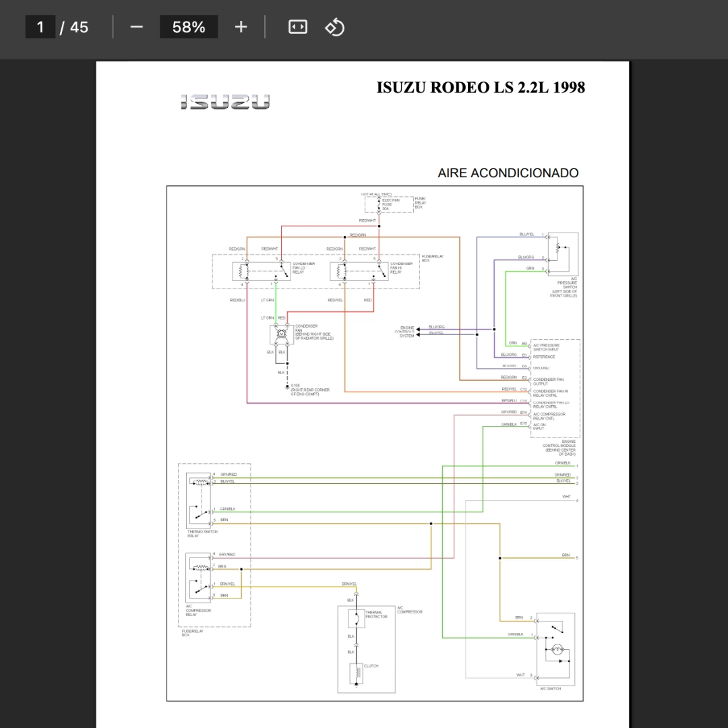Viewport: 728px width, 728px height.
Task: Zoom out with the minus button
Action: click(136, 27)
